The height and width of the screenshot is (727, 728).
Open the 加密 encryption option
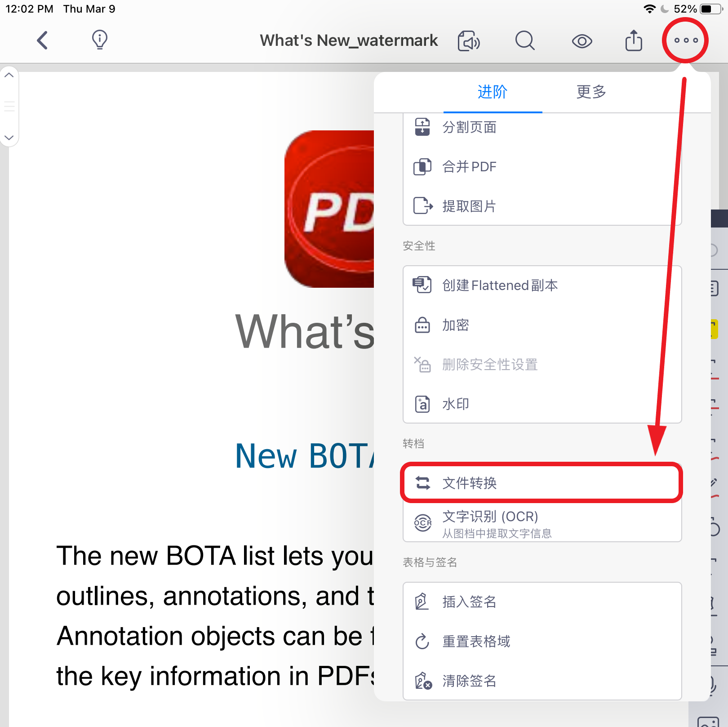pyautogui.click(x=542, y=325)
